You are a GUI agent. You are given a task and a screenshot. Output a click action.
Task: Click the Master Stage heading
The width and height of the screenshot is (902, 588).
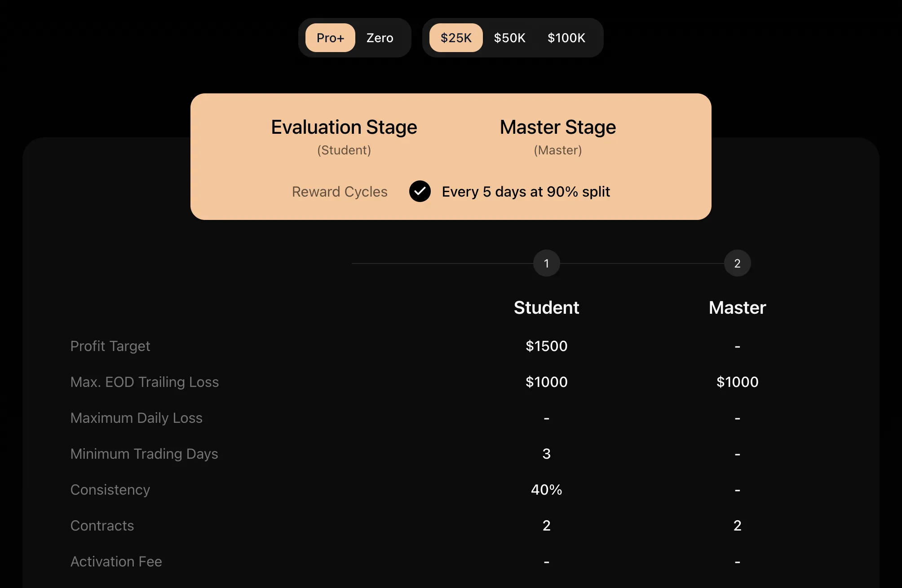point(558,127)
